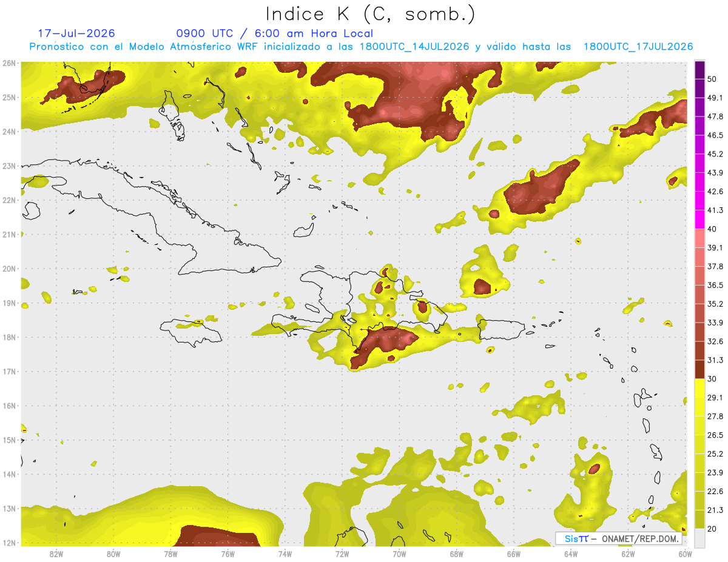Viewport: 728px width, 562px height.
Task: Click the '23.9' color scale label
Action: 715,473
